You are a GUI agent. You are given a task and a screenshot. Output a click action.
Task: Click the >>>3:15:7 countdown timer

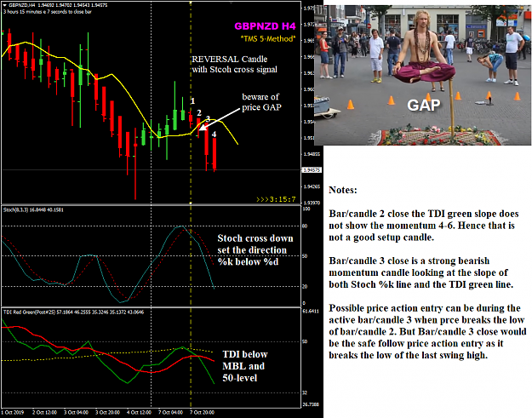(x=276, y=199)
